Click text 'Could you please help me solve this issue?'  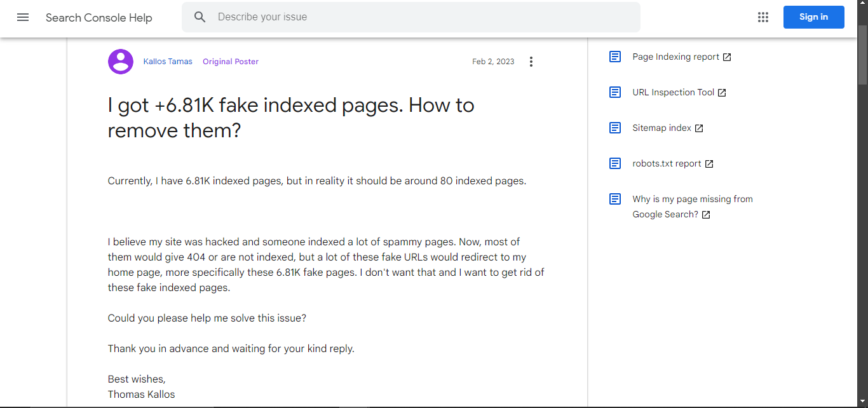[207, 318]
